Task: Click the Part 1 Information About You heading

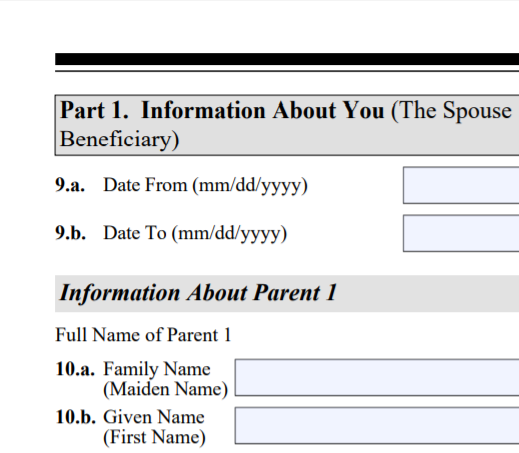Action: (287, 125)
